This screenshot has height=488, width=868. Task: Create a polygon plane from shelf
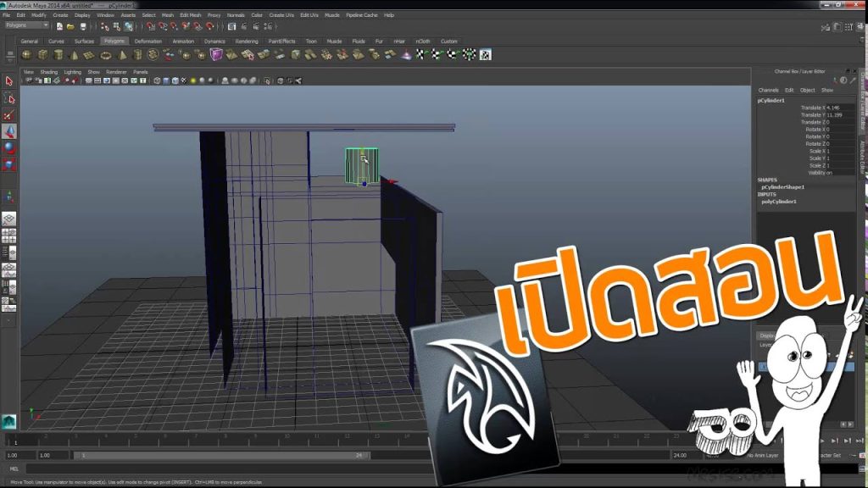pos(90,55)
